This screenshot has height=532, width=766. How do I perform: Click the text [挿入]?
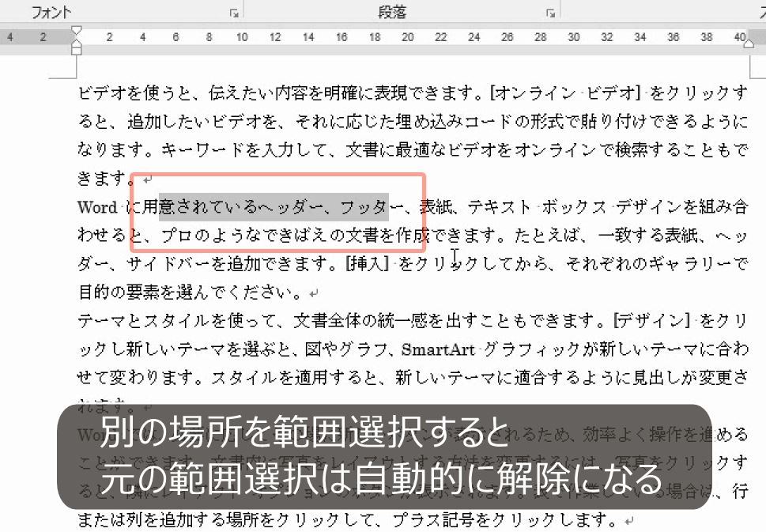(x=367, y=264)
